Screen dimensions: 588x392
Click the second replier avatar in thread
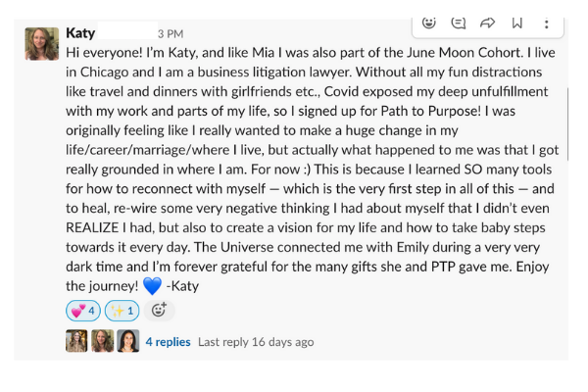pos(103,341)
